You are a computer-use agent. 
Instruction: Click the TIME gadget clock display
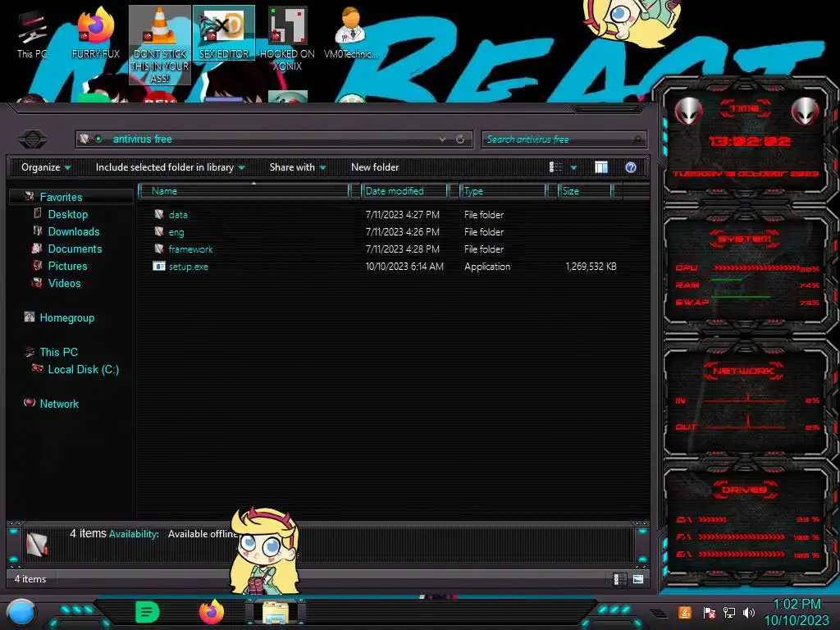pos(749,141)
